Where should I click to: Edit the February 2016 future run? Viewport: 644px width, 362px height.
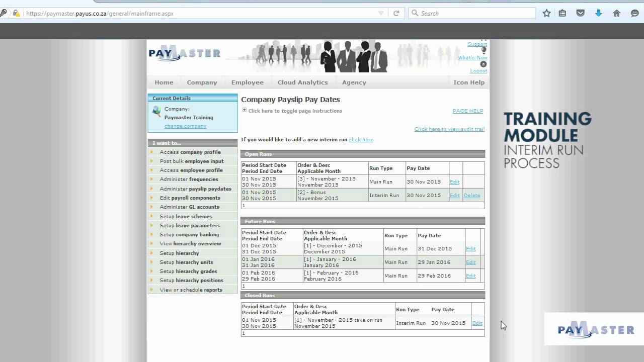pos(470,276)
